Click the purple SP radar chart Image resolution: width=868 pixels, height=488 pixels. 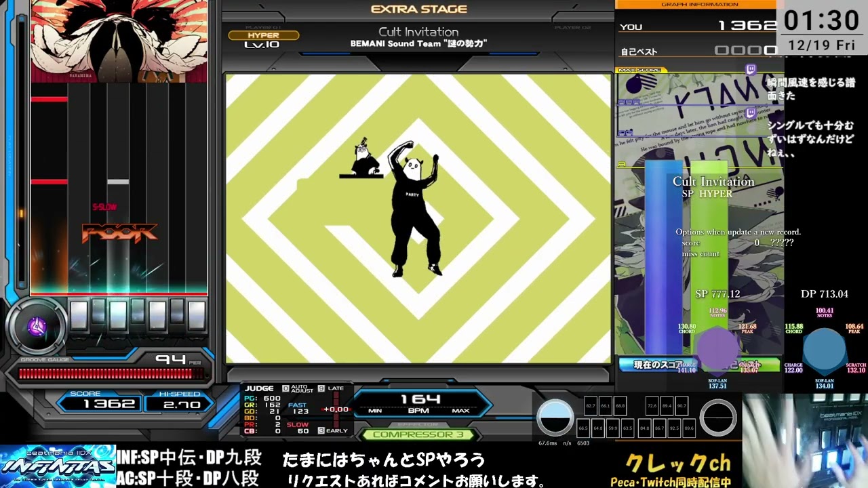click(x=717, y=350)
